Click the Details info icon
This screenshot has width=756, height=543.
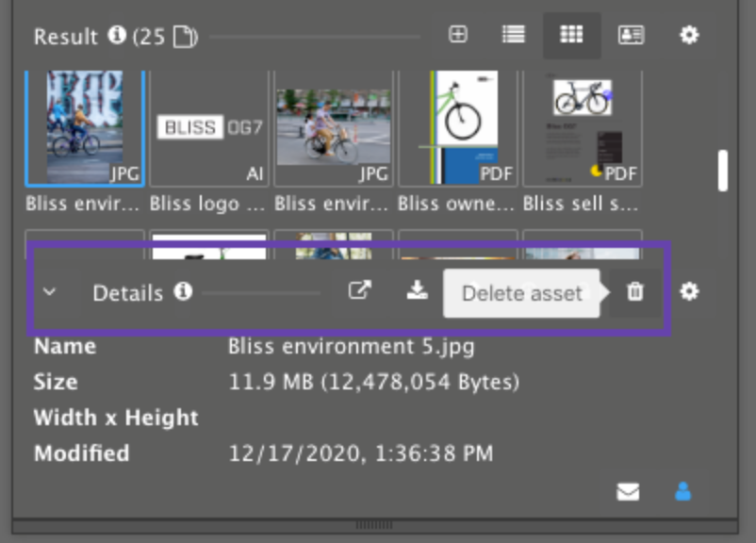(x=183, y=291)
